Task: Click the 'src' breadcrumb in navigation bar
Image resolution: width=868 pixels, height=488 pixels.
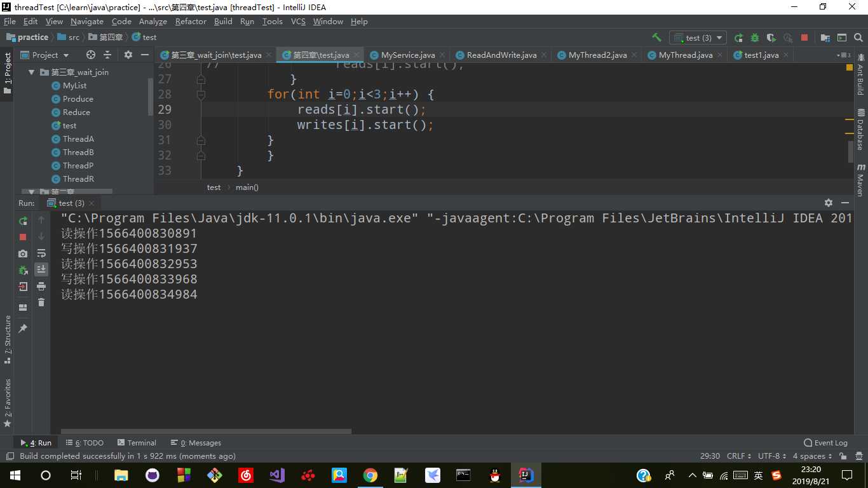Action: [69, 37]
